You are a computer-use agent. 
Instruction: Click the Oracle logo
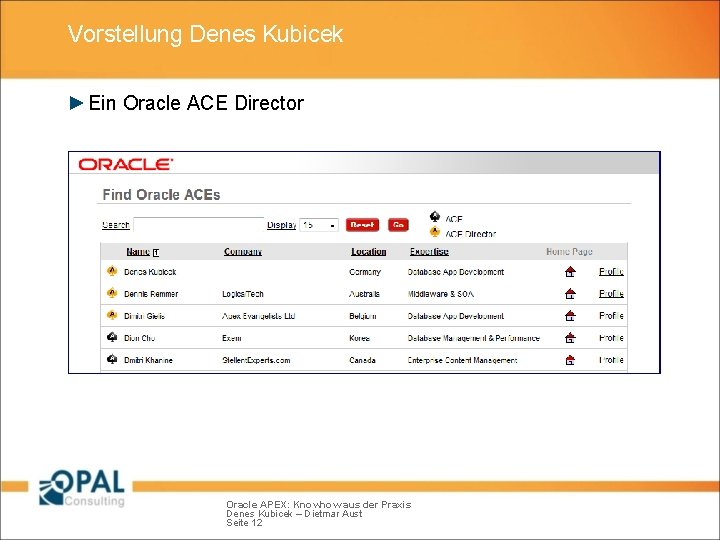[x=125, y=164]
